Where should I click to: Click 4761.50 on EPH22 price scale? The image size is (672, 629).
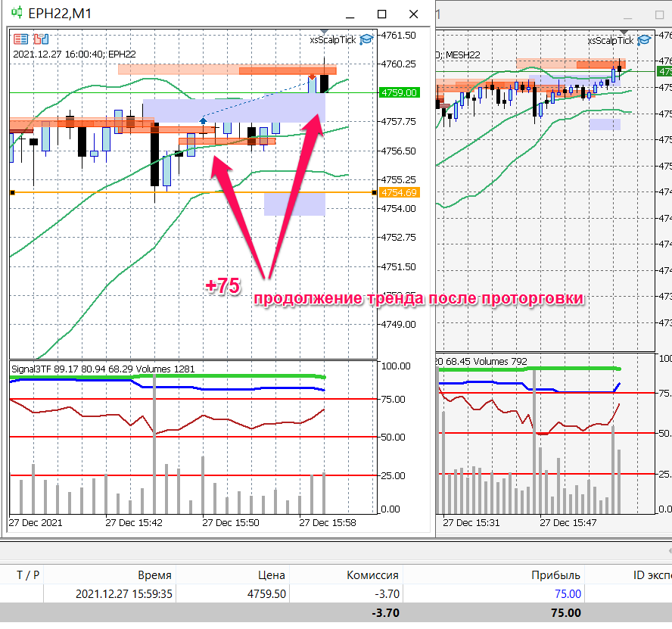399,35
